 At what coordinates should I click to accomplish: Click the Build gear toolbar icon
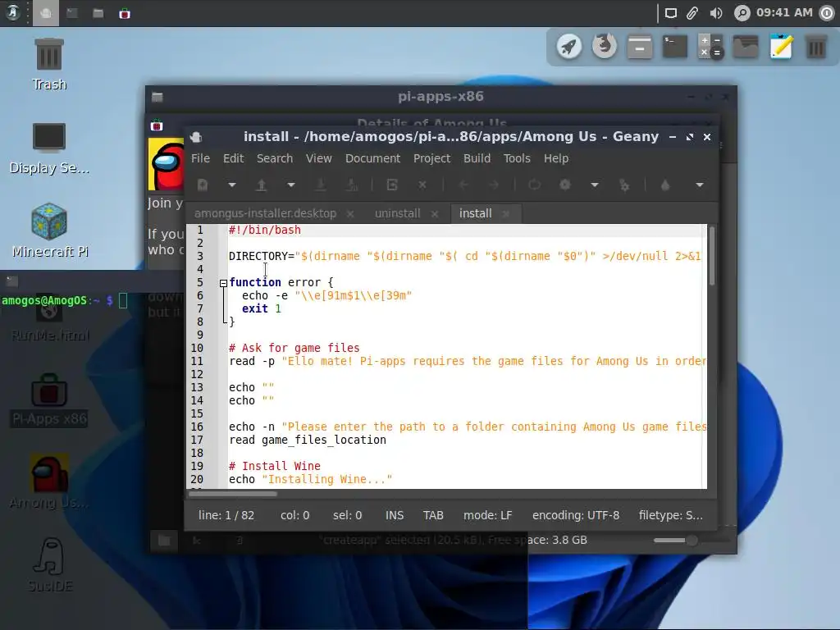pos(564,185)
